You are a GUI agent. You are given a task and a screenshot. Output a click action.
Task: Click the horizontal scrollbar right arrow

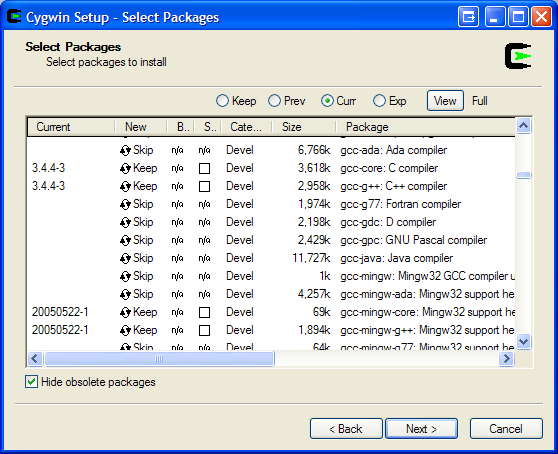[506, 359]
